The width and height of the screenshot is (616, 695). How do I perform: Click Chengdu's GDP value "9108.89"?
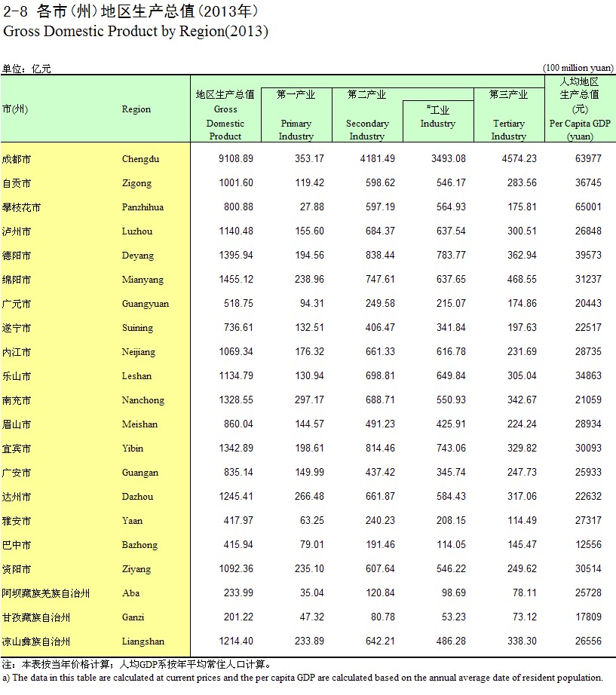236,159
